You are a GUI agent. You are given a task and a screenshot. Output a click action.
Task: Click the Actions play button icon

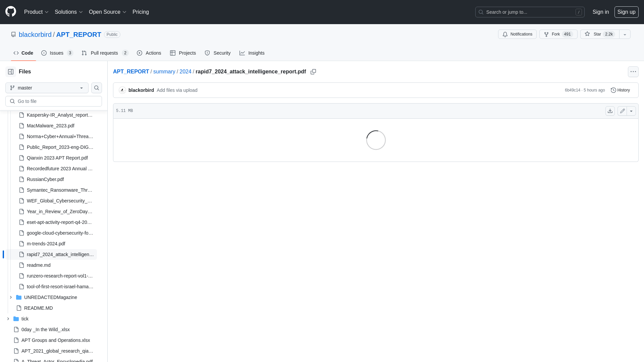(139, 53)
